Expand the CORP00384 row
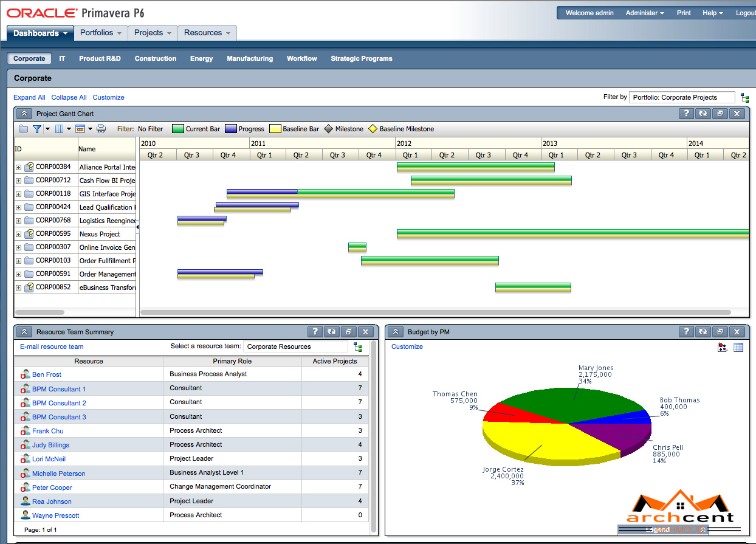 (19, 167)
